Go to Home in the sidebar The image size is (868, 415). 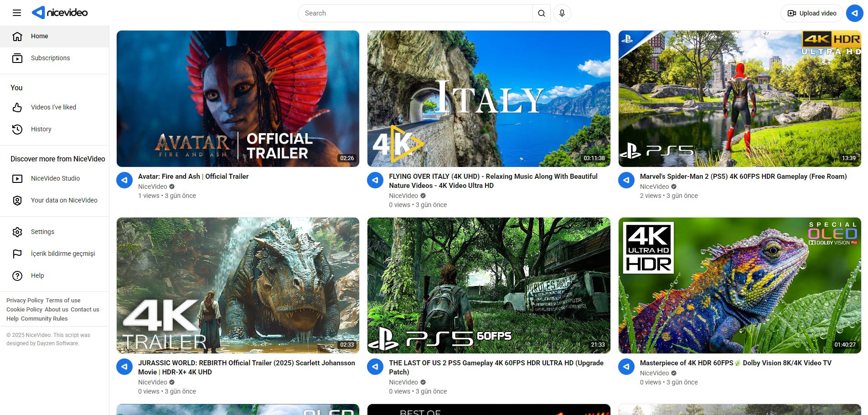click(55, 36)
